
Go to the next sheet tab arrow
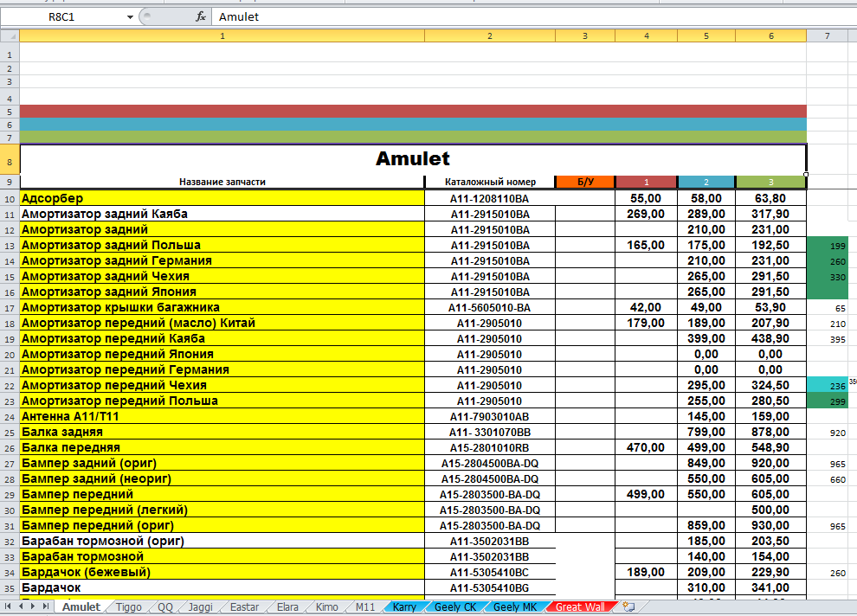pyautogui.click(x=33, y=606)
